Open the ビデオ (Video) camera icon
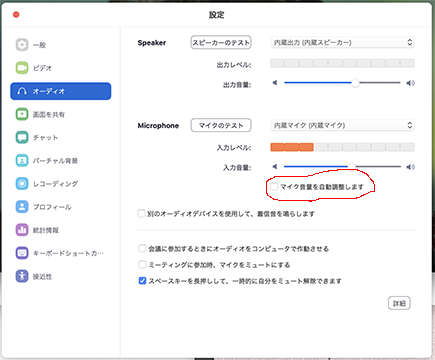 pyautogui.click(x=22, y=68)
